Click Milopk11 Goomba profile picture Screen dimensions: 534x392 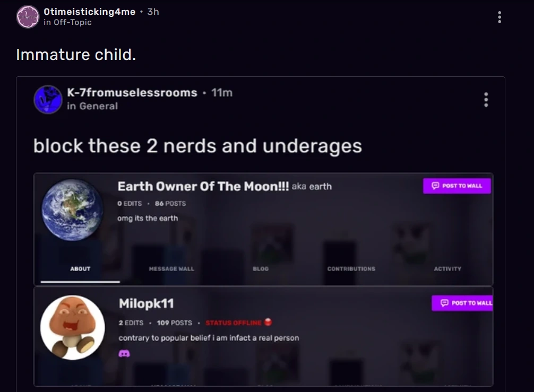[73, 327]
